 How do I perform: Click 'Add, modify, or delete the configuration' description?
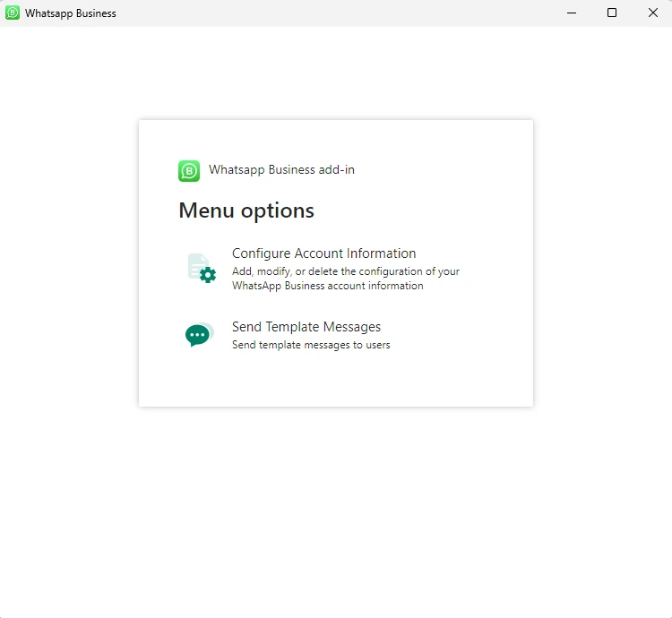tap(346, 279)
